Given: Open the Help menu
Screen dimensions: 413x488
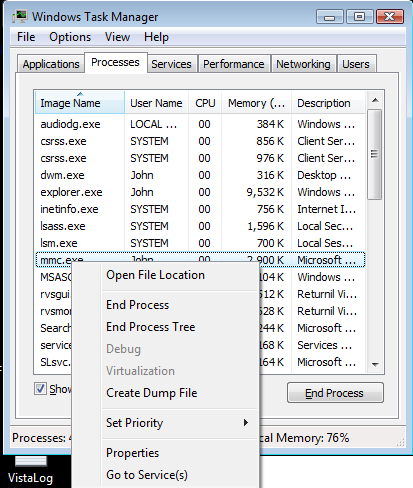Looking at the screenshot, I should pos(156,37).
